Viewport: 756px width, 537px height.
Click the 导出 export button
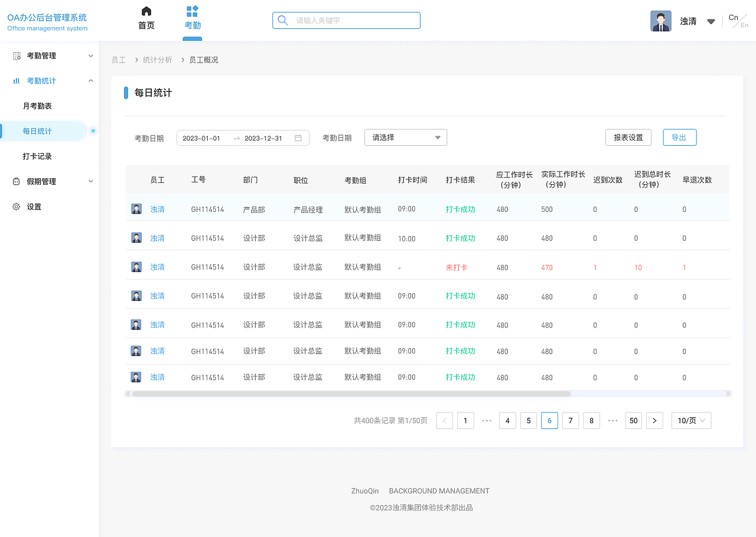[x=679, y=137]
